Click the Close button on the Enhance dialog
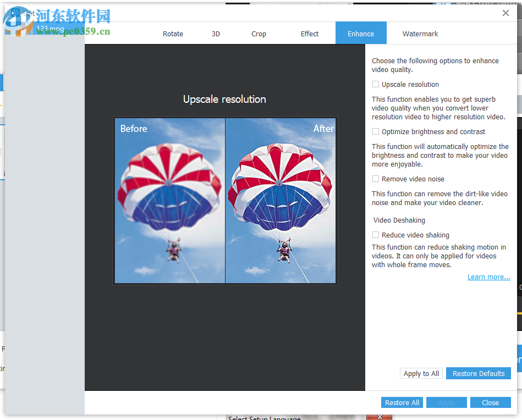Viewport: 522px width, 420px height. (x=490, y=402)
